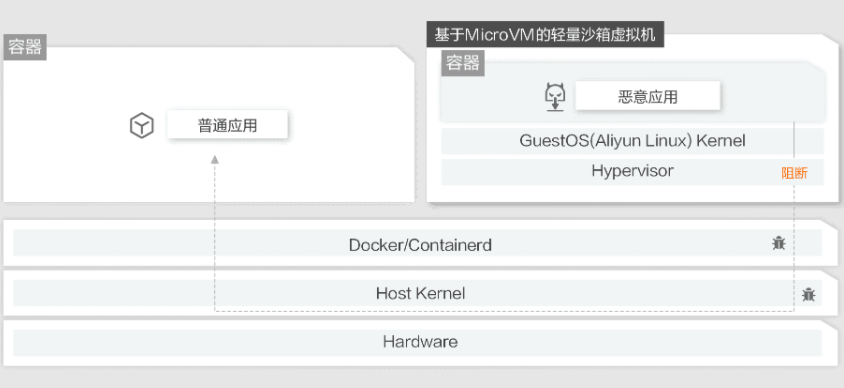Screen dimensions: 844x388
Task: Click the Host Kernel layer text
Action: click(420, 293)
